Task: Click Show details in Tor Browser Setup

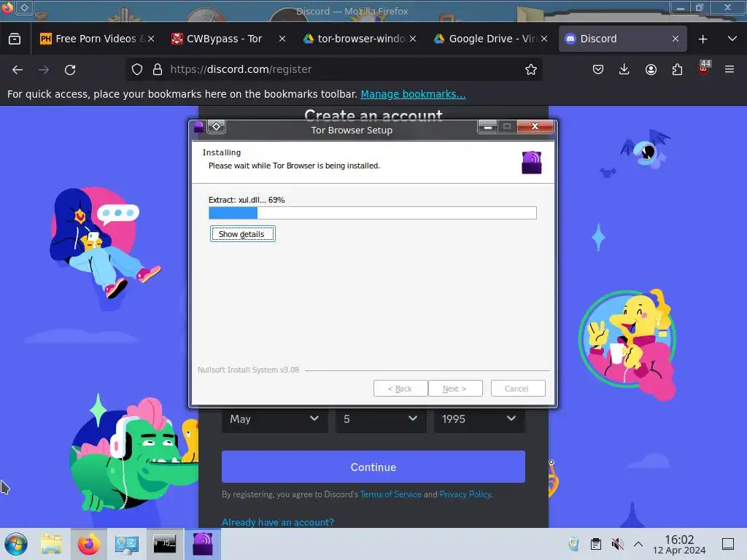Action: [242, 234]
